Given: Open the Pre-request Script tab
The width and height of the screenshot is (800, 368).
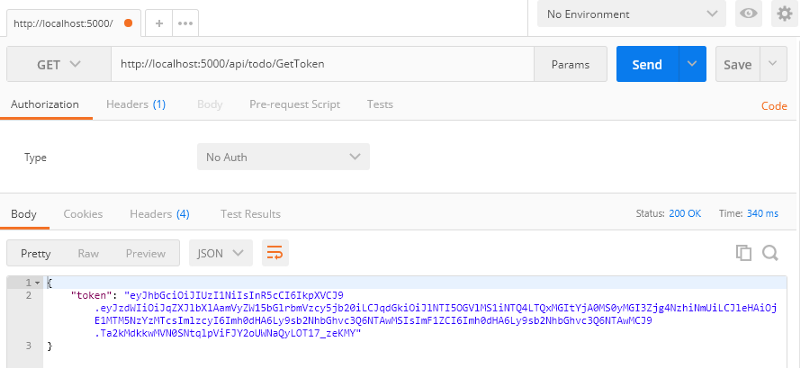Looking at the screenshot, I should click(x=294, y=105).
